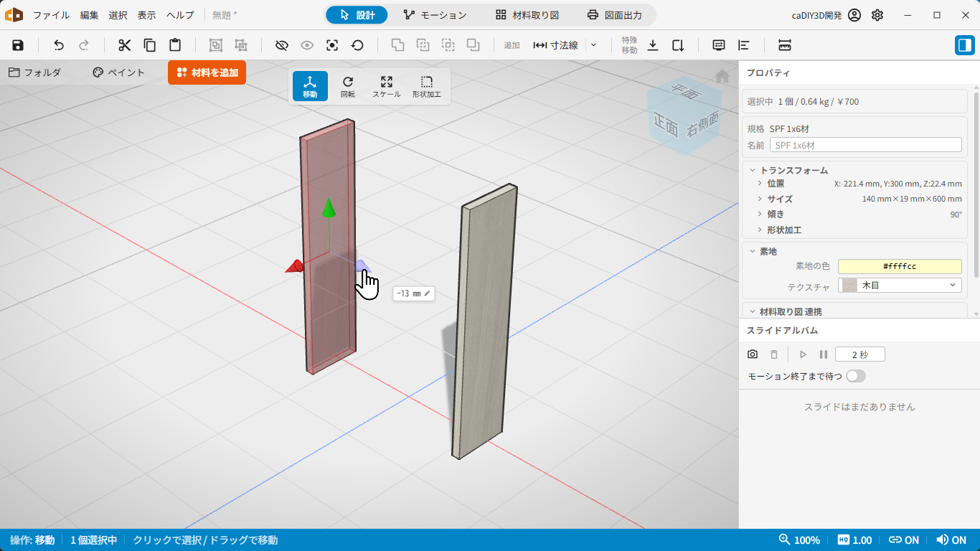Click the drop-to-floor special move icon
The height and width of the screenshot is (551, 980).
[x=653, y=45]
